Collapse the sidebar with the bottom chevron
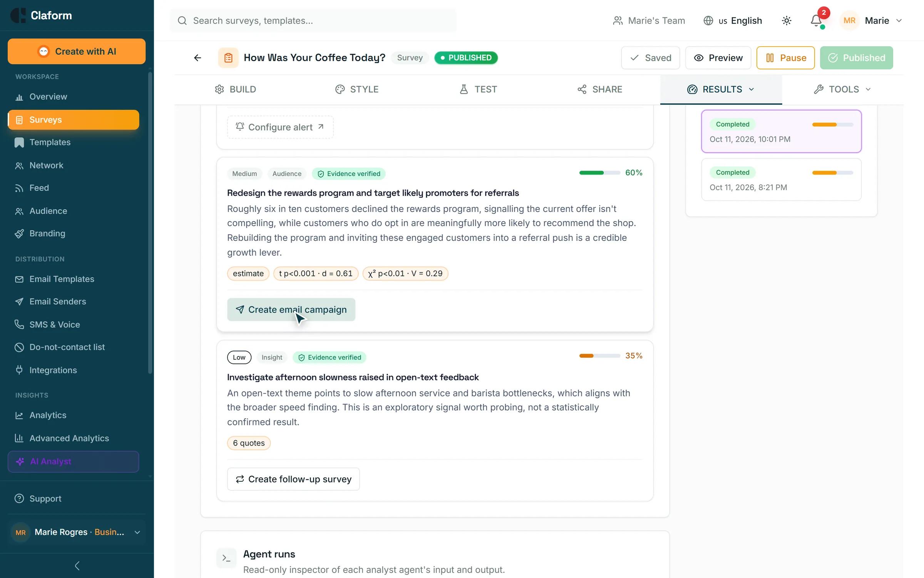Viewport: 924px width, 578px height. 77,566
